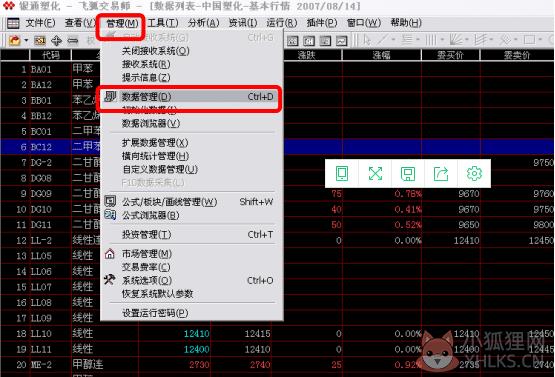This screenshot has width=555, height=377.
Task: Open the 工具(T) menu
Action: click(163, 23)
